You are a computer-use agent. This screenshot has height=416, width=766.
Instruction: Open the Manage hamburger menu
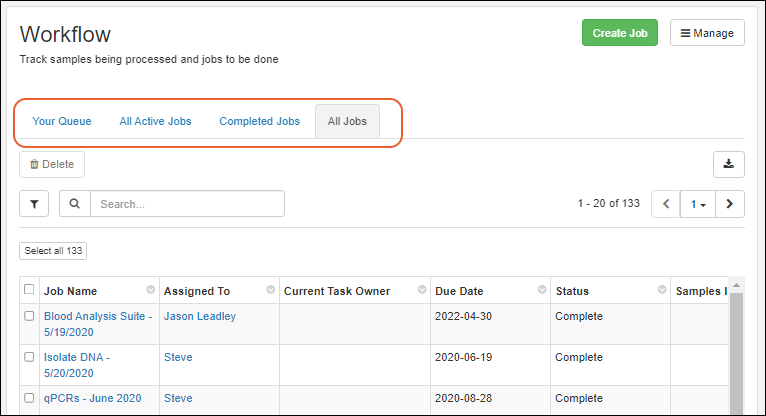tap(707, 33)
